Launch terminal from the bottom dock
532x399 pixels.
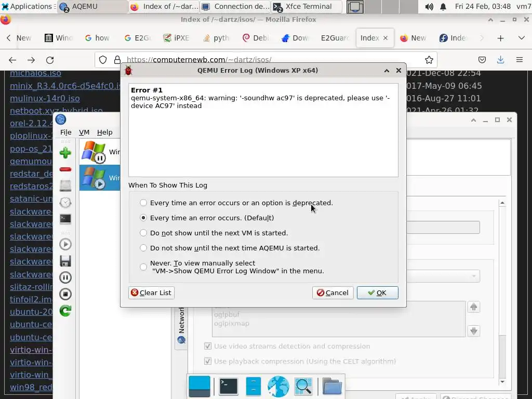229,386
